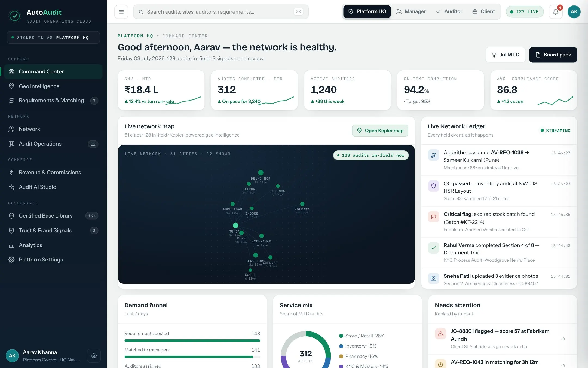588x368 pixels.
Task: Click the Mumbai node on network map
Action: tap(235, 225)
